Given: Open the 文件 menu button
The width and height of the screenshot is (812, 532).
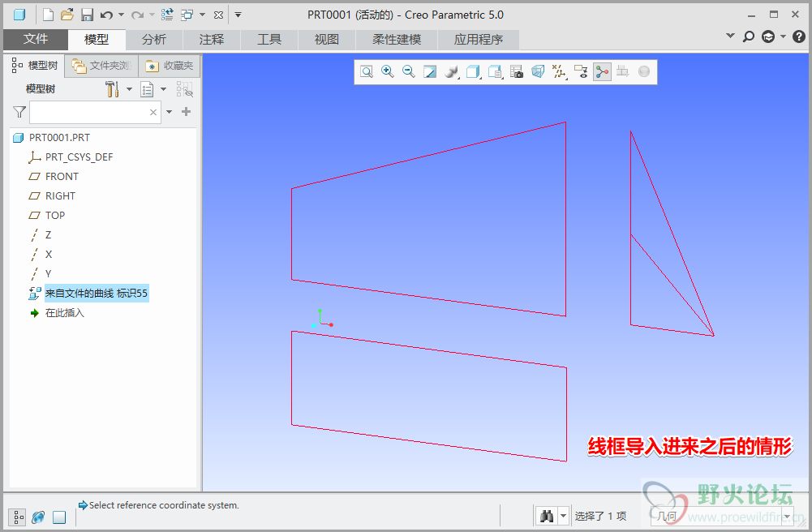Looking at the screenshot, I should pyautogui.click(x=36, y=40).
